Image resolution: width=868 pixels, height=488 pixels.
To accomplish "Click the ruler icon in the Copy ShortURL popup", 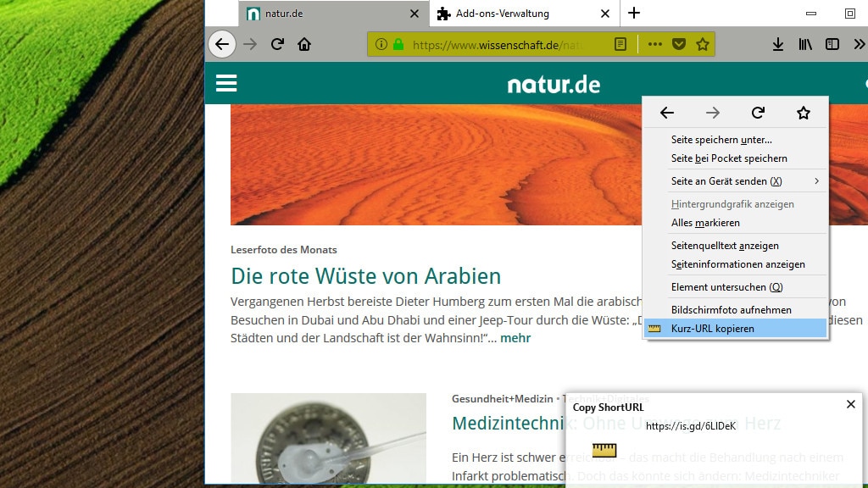I will click(x=604, y=450).
